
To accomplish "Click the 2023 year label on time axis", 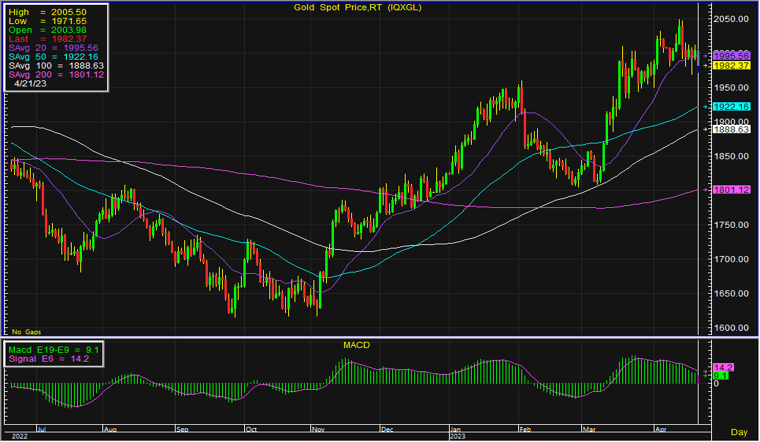I will [x=455, y=435].
